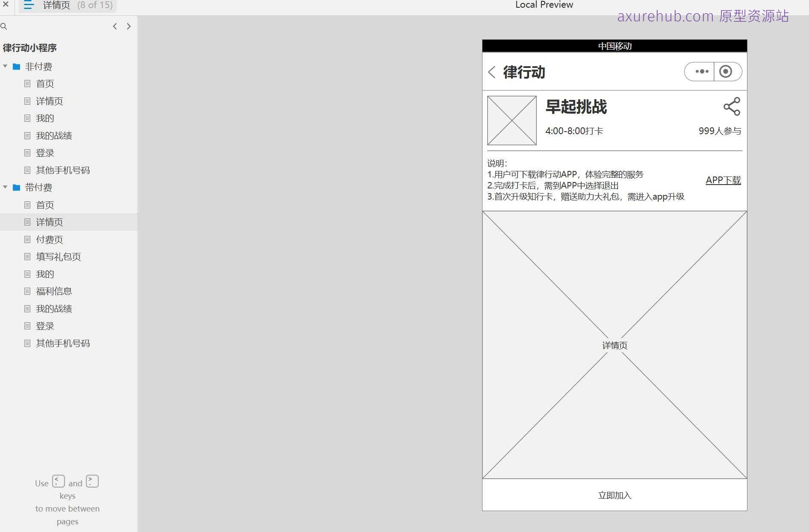Click the 4:00-8:00打卡 text
Screen dimensions: 809x532
[574, 131]
